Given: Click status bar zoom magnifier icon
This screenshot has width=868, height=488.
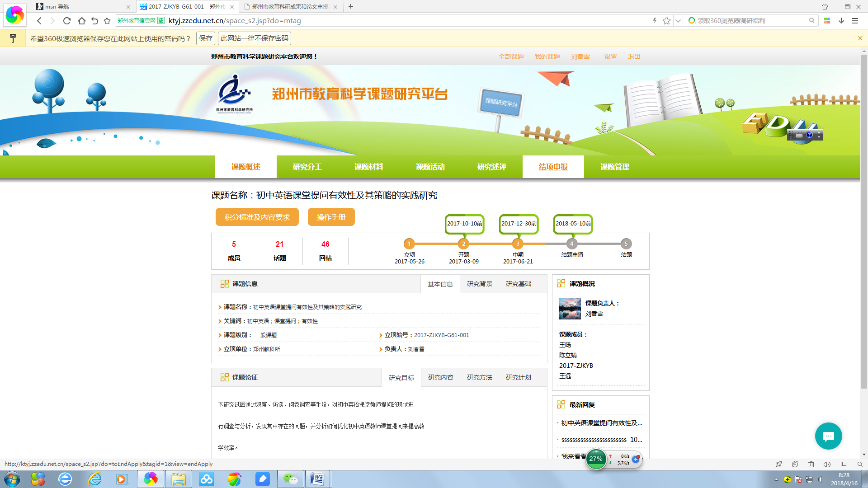Looking at the screenshot, I should 860,464.
